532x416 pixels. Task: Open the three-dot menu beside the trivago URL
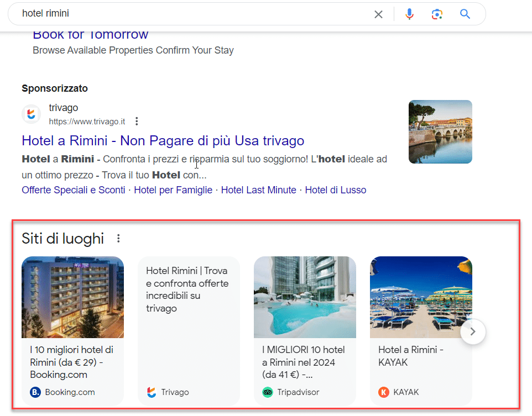click(x=137, y=122)
